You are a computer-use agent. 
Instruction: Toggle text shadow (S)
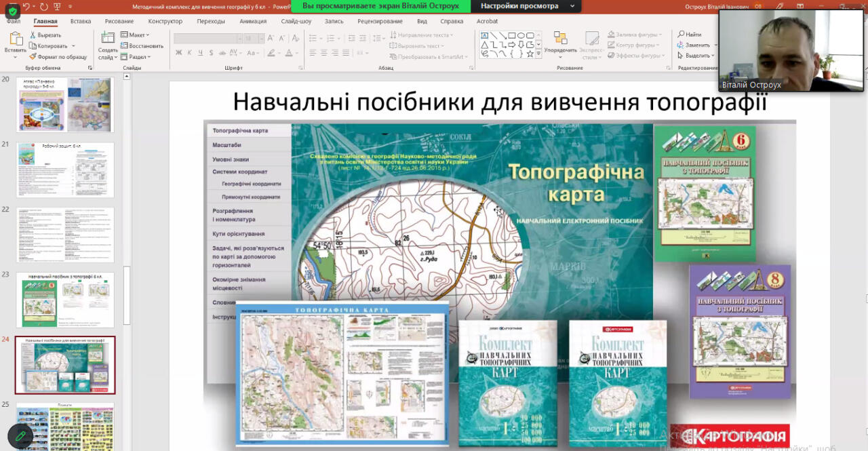[211, 52]
